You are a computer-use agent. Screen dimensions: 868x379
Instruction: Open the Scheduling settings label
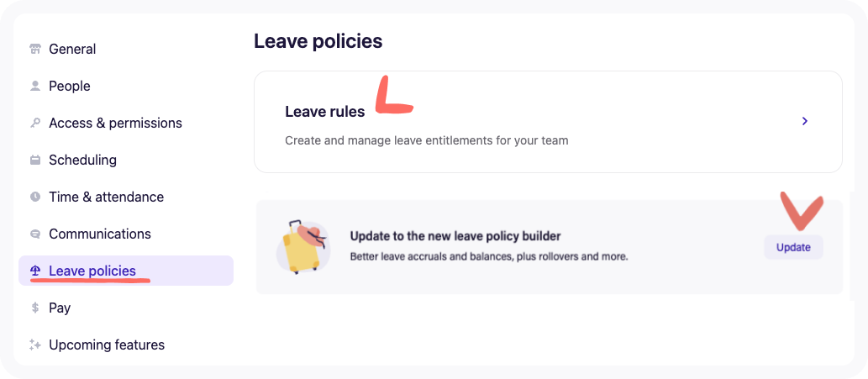click(82, 160)
